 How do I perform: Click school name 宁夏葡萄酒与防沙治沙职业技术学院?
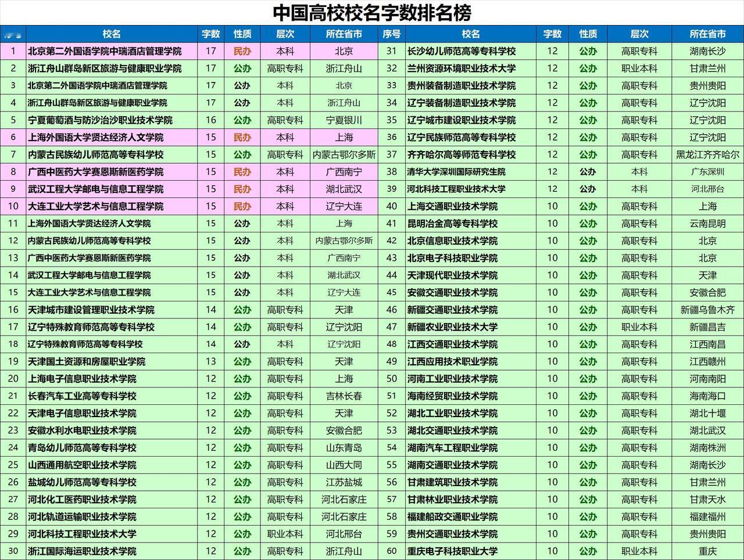pos(100,120)
